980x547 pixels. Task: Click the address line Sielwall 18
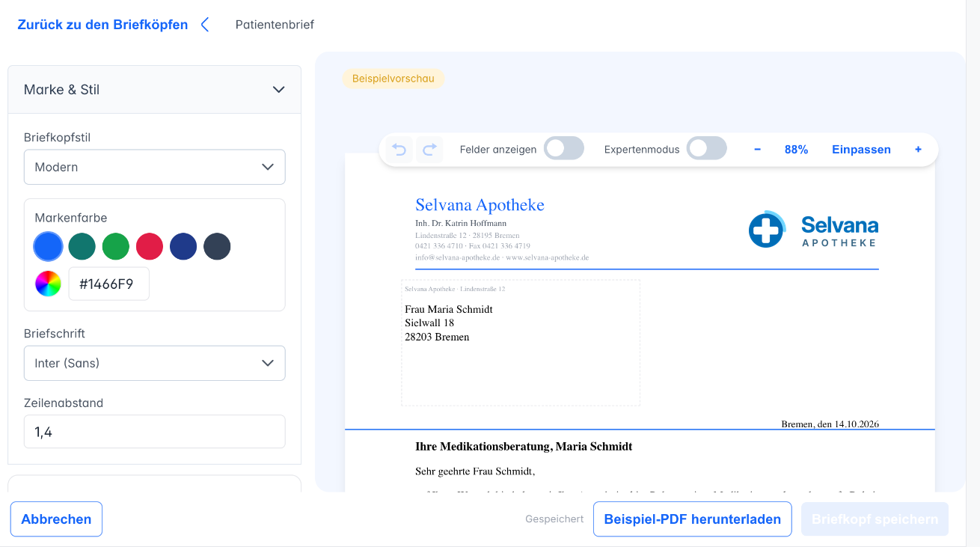coord(429,323)
